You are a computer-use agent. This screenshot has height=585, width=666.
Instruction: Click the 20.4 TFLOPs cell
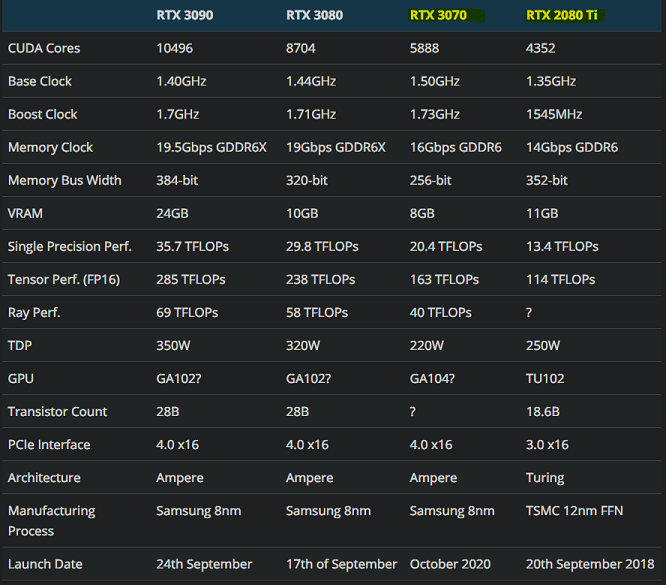click(446, 246)
